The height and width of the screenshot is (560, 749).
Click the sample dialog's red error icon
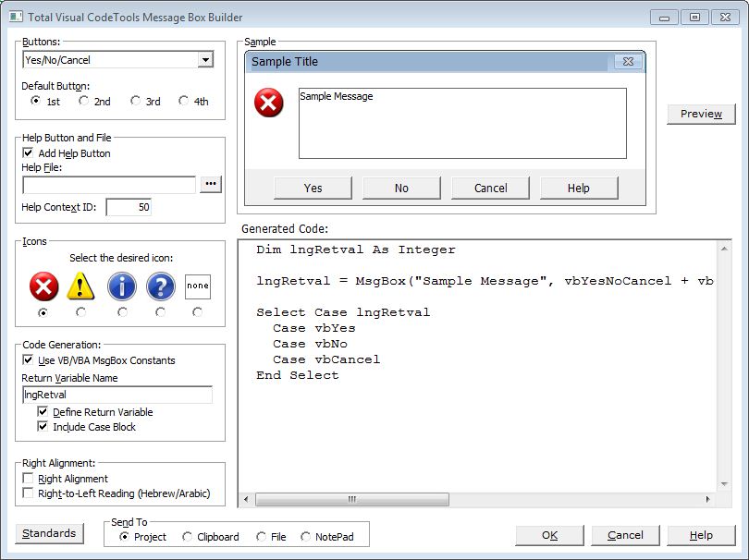coord(269,103)
